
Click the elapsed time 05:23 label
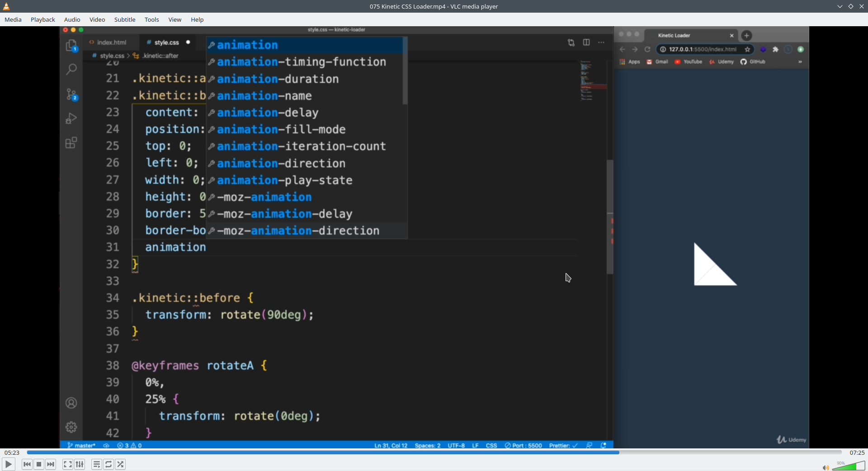(12, 452)
